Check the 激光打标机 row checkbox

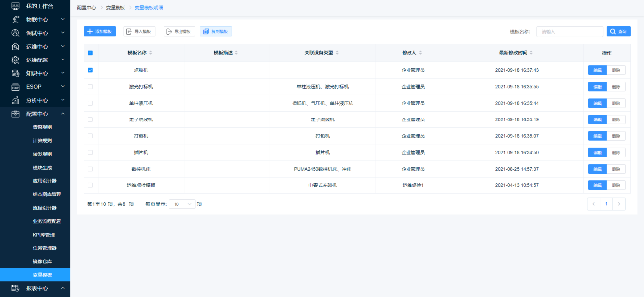(90, 87)
